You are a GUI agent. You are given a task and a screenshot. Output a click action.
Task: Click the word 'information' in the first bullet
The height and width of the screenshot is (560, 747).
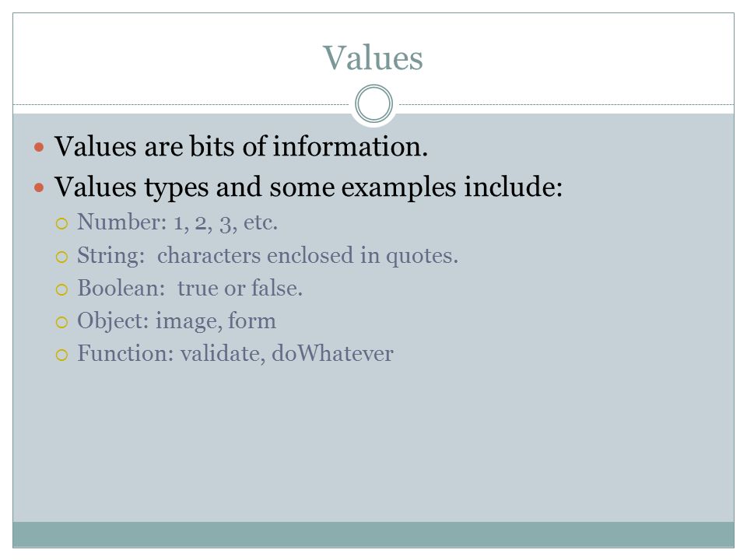tap(347, 145)
